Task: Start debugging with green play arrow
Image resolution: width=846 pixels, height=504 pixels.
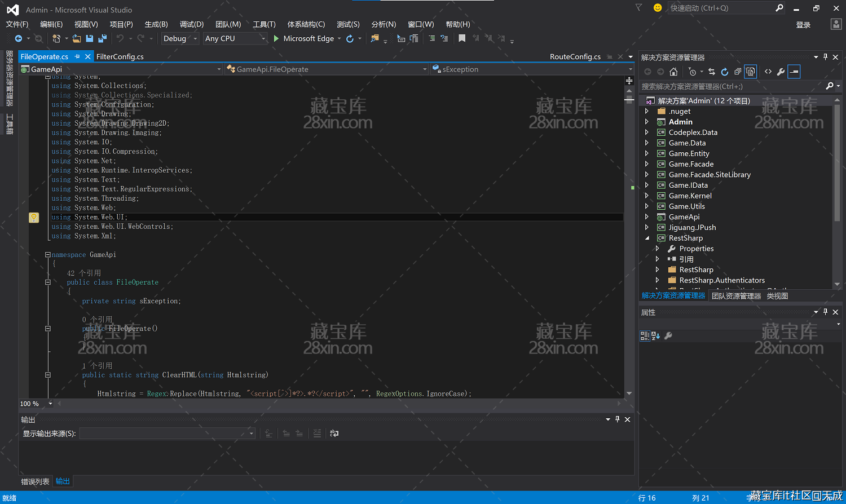Action: pyautogui.click(x=276, y=38)
